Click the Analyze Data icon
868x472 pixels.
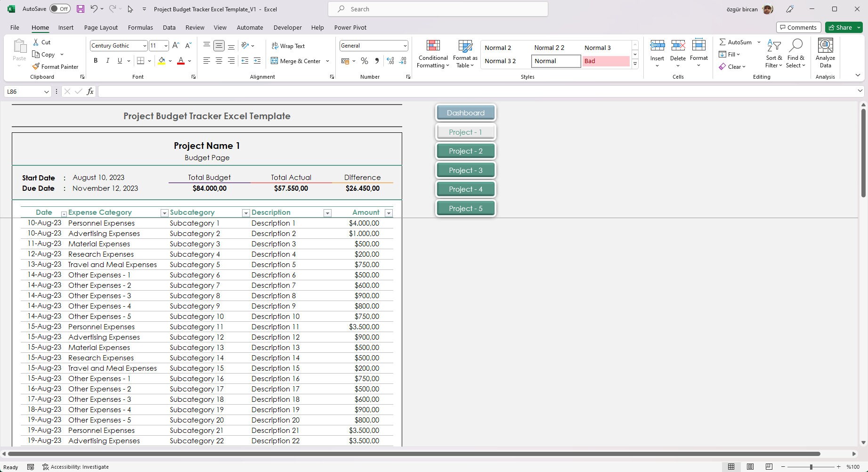[x=825, y=53]
